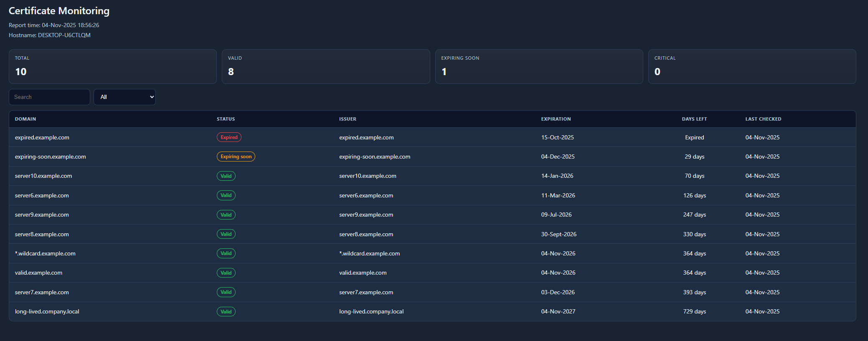The image size is (868, 341).
Task: Sort by Expiration column header
Action: tap(556, 119)
